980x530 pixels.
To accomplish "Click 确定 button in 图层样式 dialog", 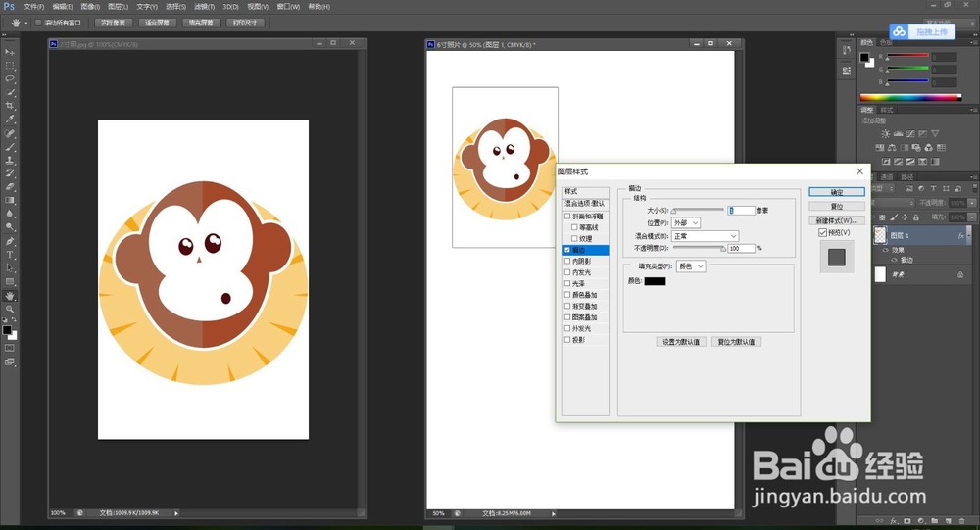I will click(837, 192).
